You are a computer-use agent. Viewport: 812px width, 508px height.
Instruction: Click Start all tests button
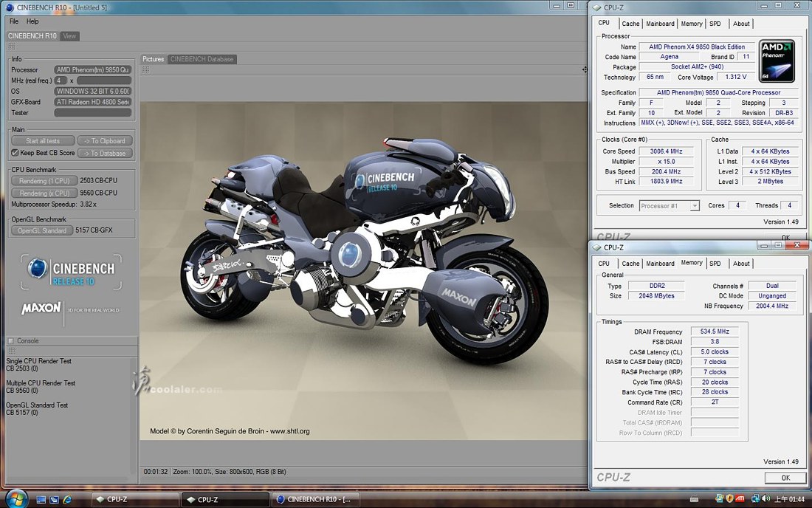(x=43, y=141)
